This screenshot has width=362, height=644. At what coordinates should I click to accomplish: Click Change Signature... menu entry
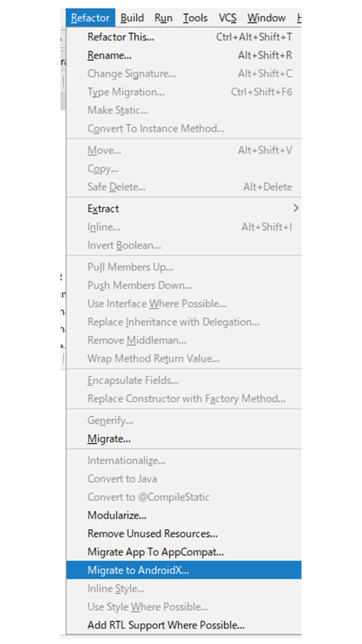click(x=184, y=74)
